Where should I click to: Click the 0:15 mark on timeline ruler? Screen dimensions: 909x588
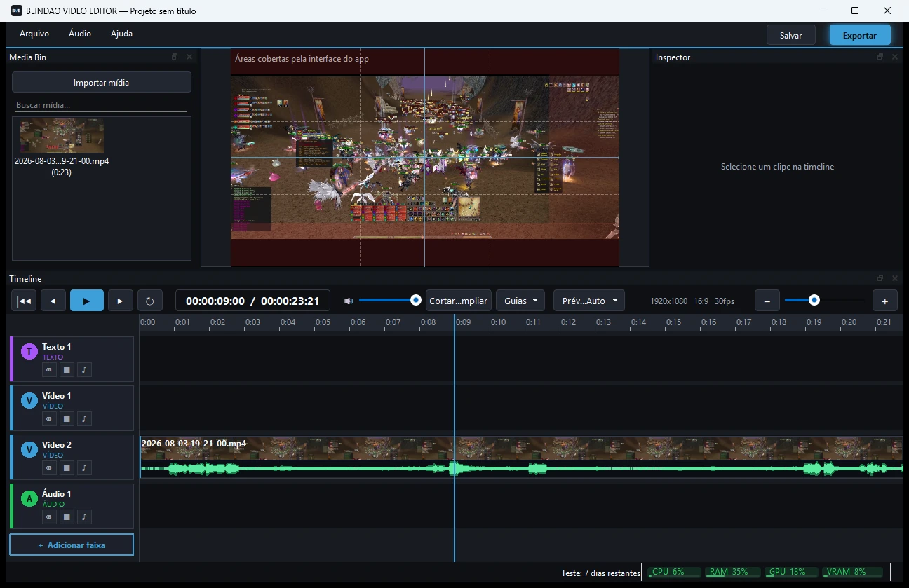click(673, 322)
